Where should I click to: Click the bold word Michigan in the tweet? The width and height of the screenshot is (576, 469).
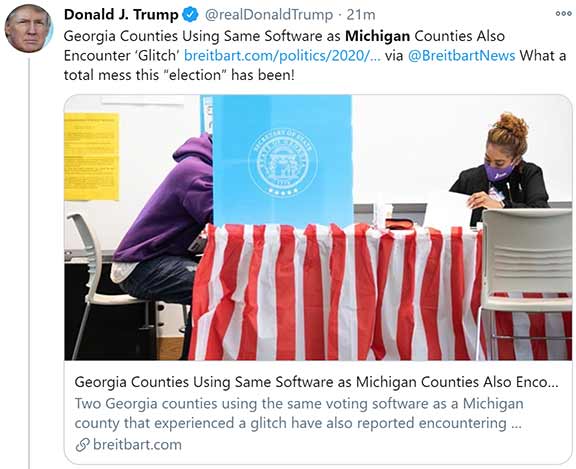pyautogui.click(x=378, y=36)
